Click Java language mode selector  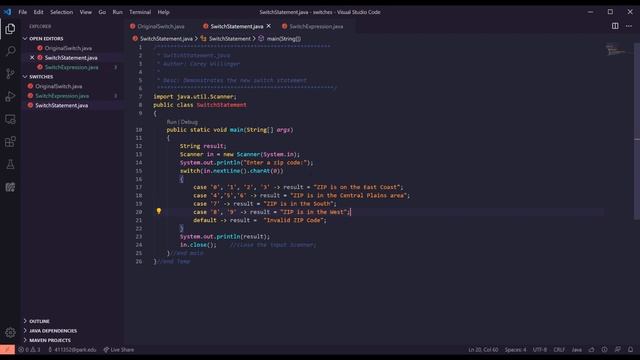[576, 350]
